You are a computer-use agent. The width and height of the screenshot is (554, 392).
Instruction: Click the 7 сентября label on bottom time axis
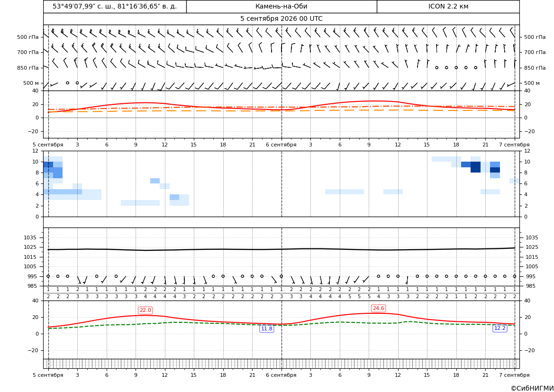(x=514, y=374)
